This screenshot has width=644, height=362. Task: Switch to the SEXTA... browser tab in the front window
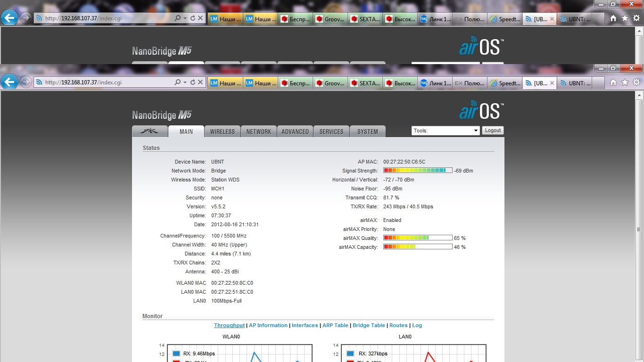point(365,83)
